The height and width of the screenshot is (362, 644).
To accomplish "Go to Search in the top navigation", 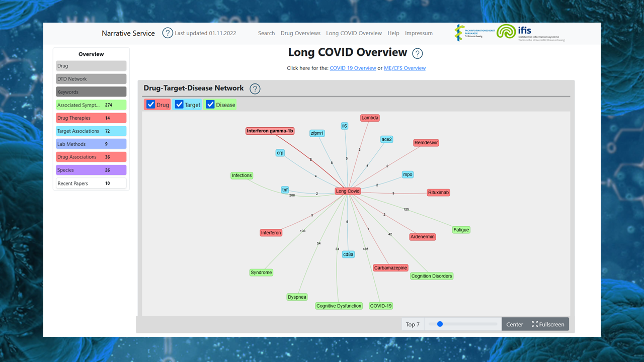I will (266, 33).
